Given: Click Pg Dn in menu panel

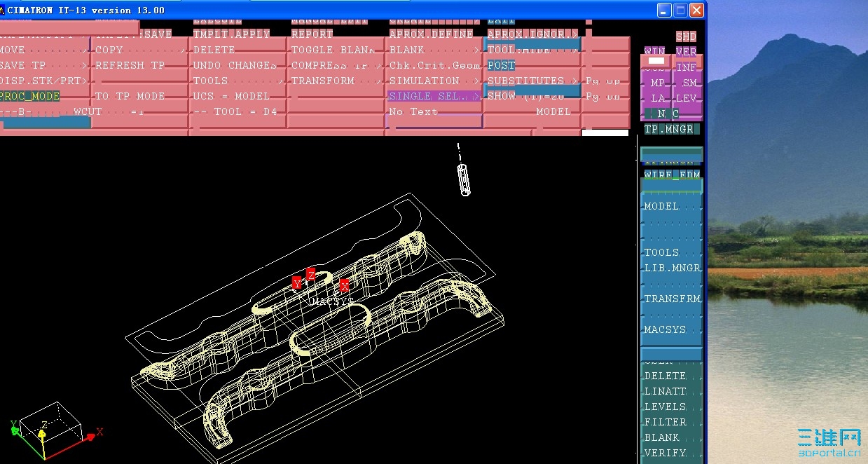Looking at the screenshot, I should (x=603, y=97).
